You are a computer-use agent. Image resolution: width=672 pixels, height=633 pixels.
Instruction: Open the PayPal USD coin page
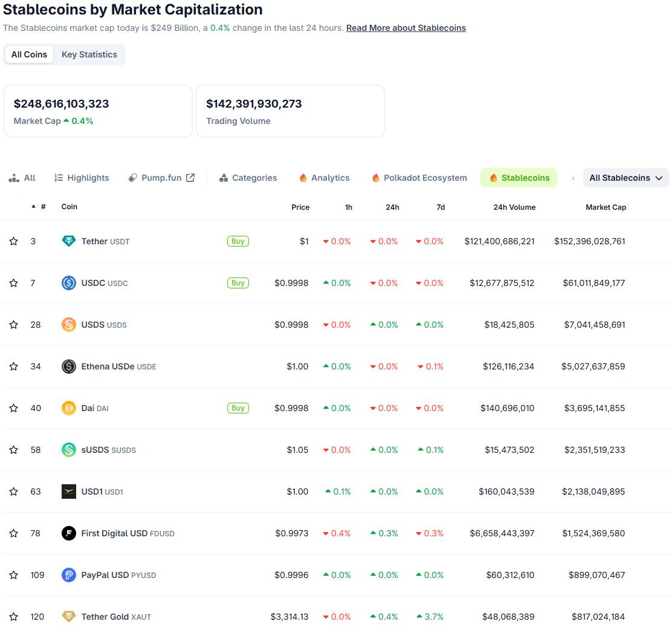118,575
